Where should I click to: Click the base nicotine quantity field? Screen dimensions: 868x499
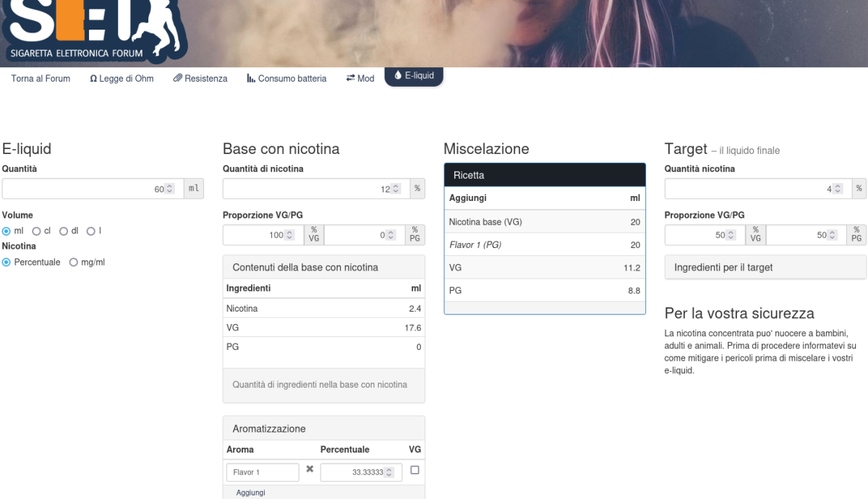[x=316, y=189]
